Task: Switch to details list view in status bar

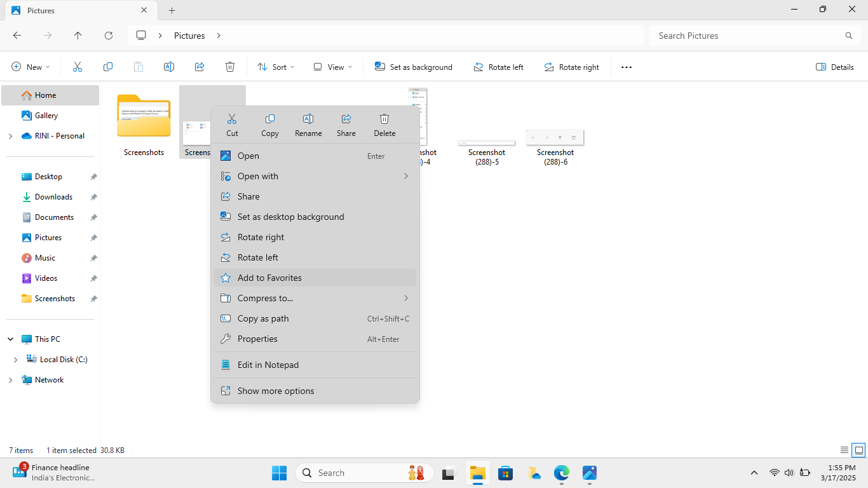Action: pos(844,451)
